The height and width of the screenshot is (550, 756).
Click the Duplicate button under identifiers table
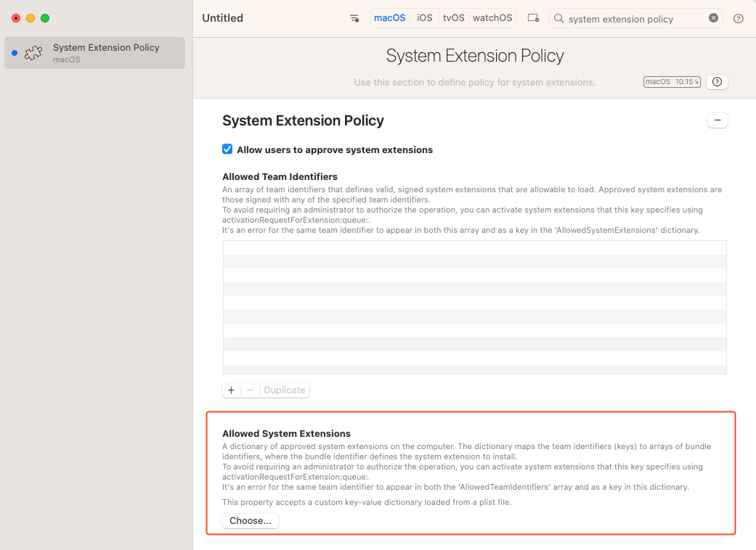[x=284, y=390]
